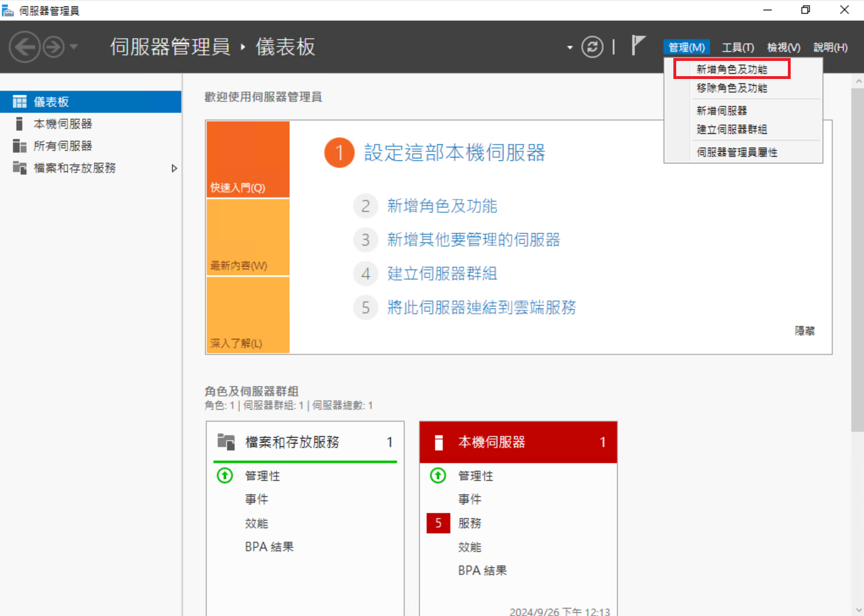The height and width of the screenshot is (616, 864).
Task: Open the 說明(H) menu
Action: [x=830, y=47]
